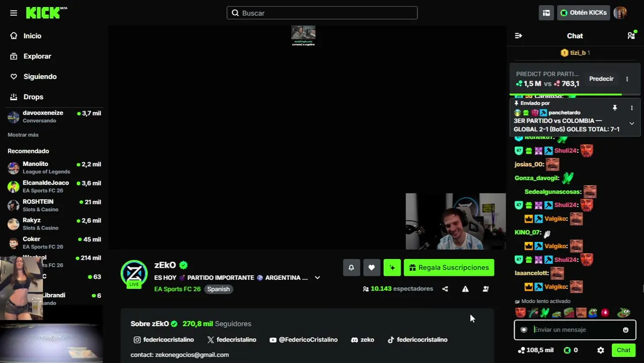Open Drops in the sidebar
Viewport: 644px width, 363px height.
pyautogui.click(x=33, y=97)
